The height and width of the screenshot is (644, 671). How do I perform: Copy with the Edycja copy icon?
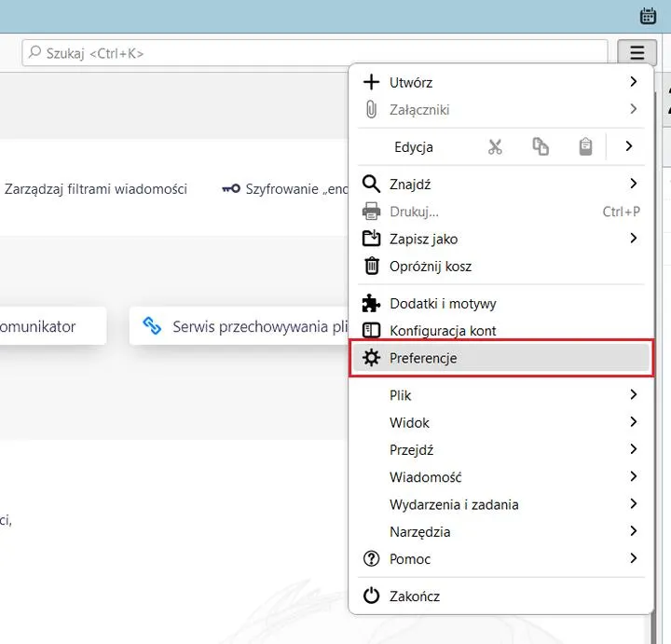pos(541,146)
